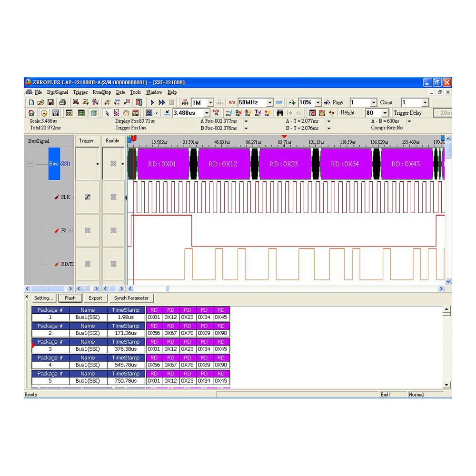This screenshot has width=476, height=476.
Task: Switch to the Setting... tab
Action: coord(43,298)
